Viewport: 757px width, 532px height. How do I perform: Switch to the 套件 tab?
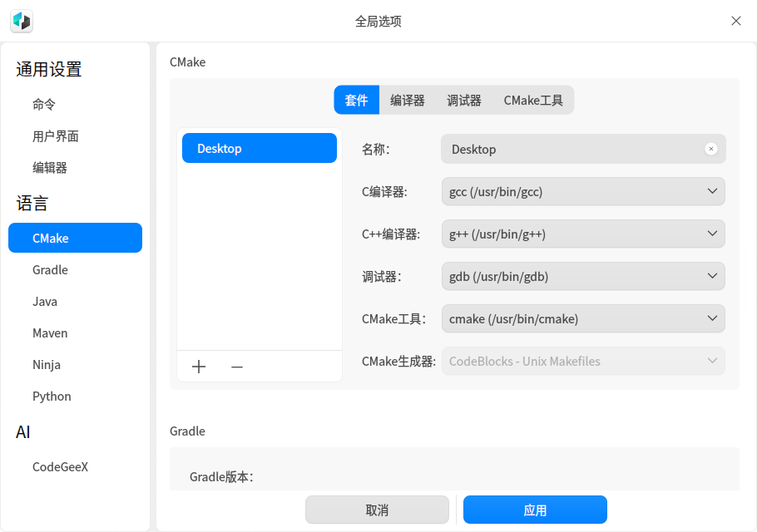click(357, 101)
